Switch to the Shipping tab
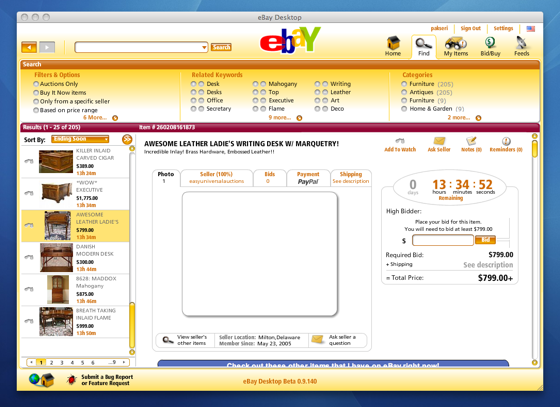Image resolution: width=560 pixels, height=407 pixels. point(351,177)
